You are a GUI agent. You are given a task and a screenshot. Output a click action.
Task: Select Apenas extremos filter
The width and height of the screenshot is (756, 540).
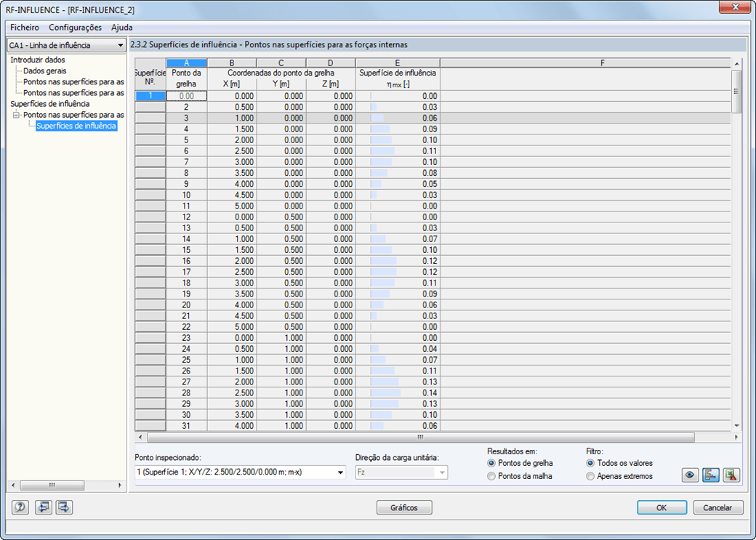coord(619,476)
